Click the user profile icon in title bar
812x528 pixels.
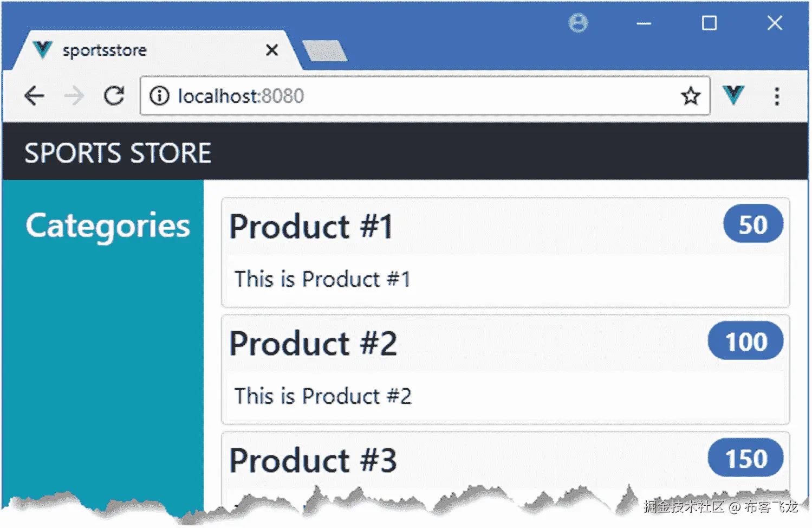[578, 23]
